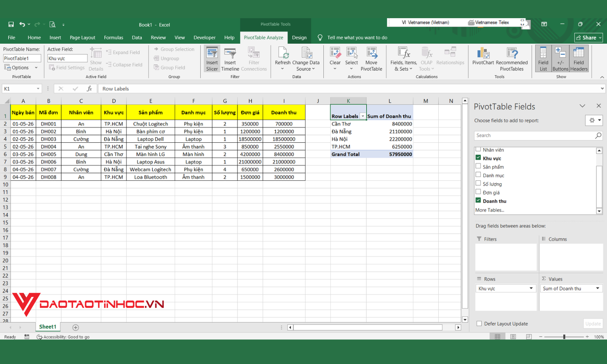Open the PivotTable Fields tools gear

(594, 120)
